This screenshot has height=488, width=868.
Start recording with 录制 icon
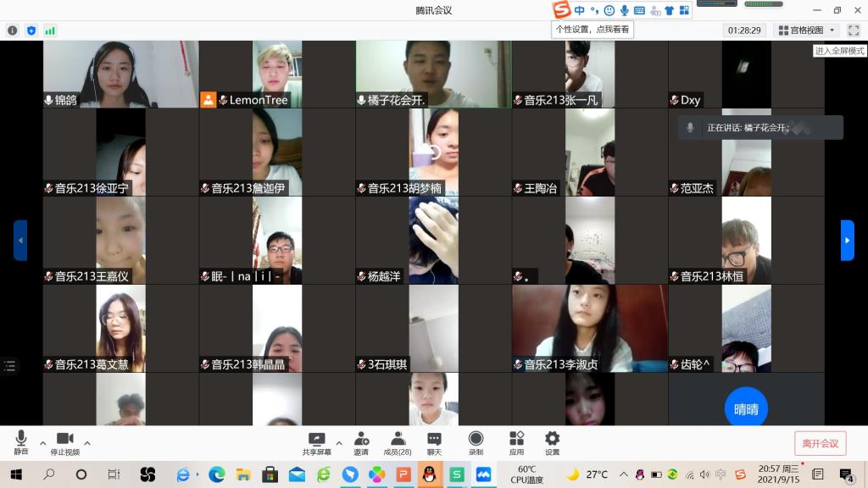click(476, 440)
